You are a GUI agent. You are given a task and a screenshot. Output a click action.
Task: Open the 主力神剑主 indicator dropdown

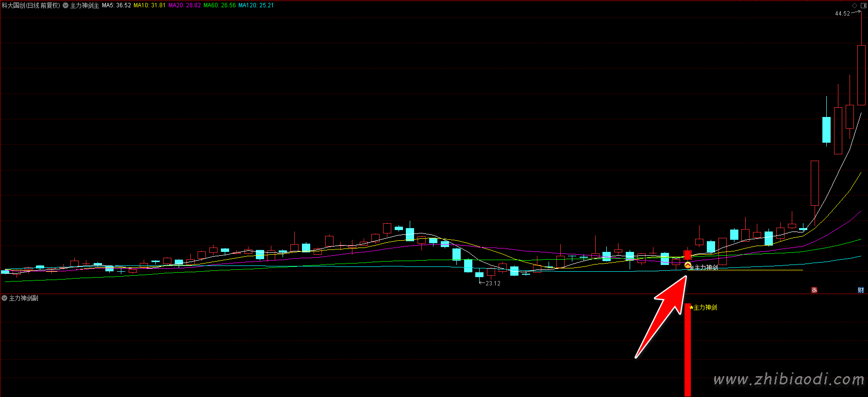coord(66,5)
